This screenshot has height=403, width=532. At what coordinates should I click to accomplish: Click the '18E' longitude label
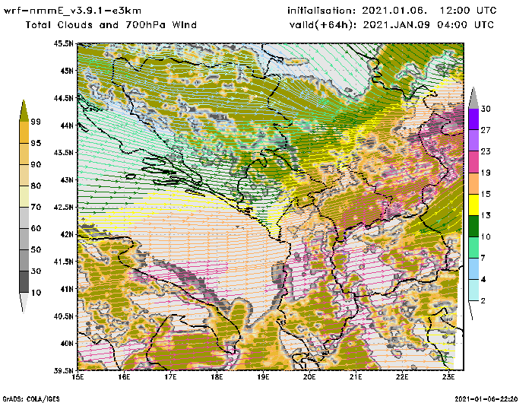point(217,377)
